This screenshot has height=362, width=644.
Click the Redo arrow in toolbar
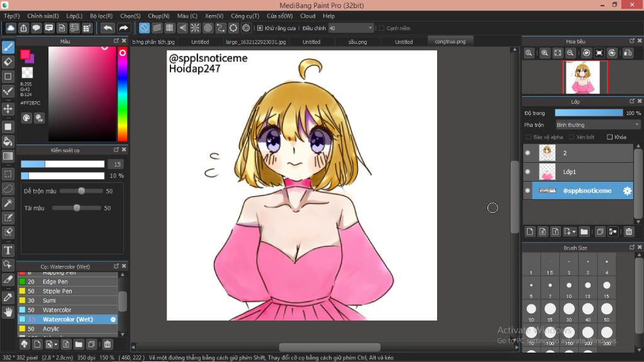pos(123,28)
